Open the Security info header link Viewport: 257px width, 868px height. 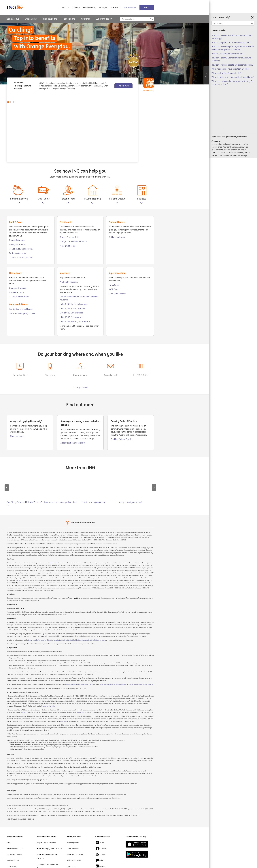104,7
